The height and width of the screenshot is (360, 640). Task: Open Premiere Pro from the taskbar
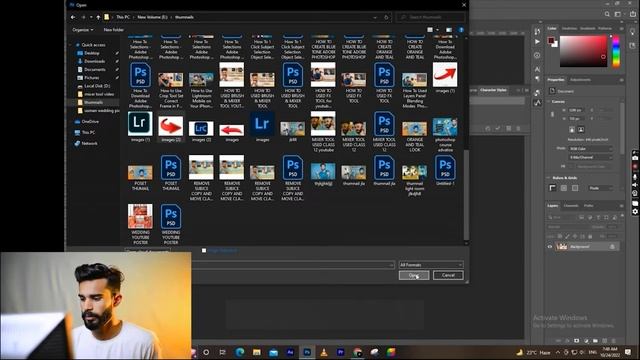(340, 352)
